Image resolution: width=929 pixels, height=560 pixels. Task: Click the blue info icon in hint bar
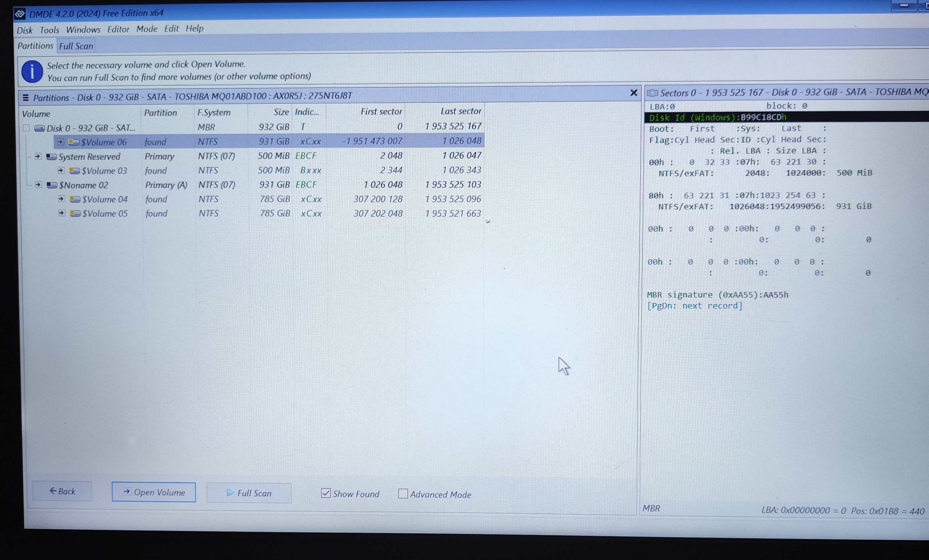click(x=32, y=71)
